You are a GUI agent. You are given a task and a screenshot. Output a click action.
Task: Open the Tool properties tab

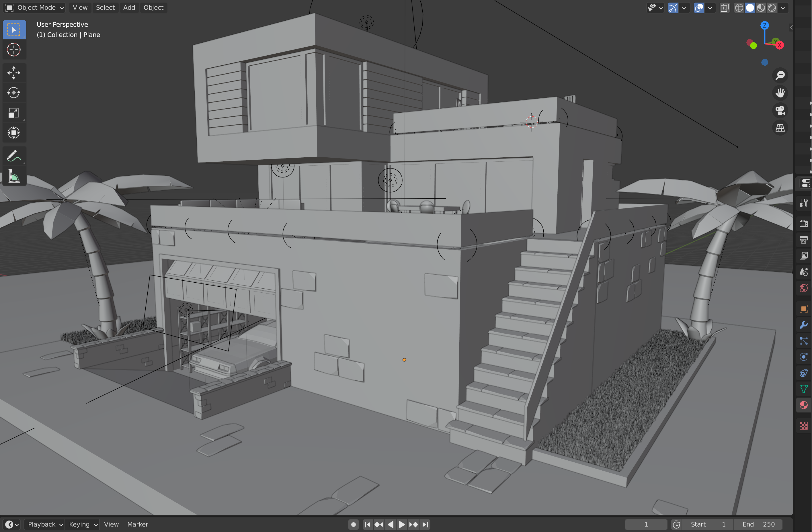point(803,203)
